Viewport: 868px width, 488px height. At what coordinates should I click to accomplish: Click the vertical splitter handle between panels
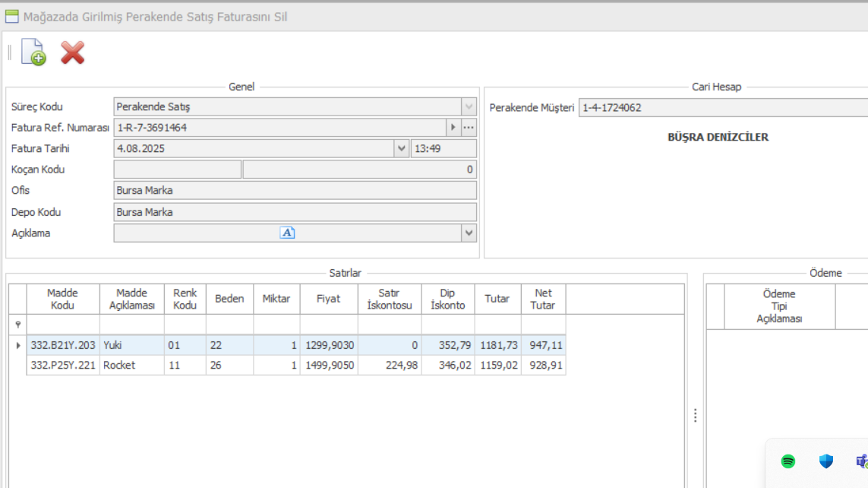(x=695, y=416)
